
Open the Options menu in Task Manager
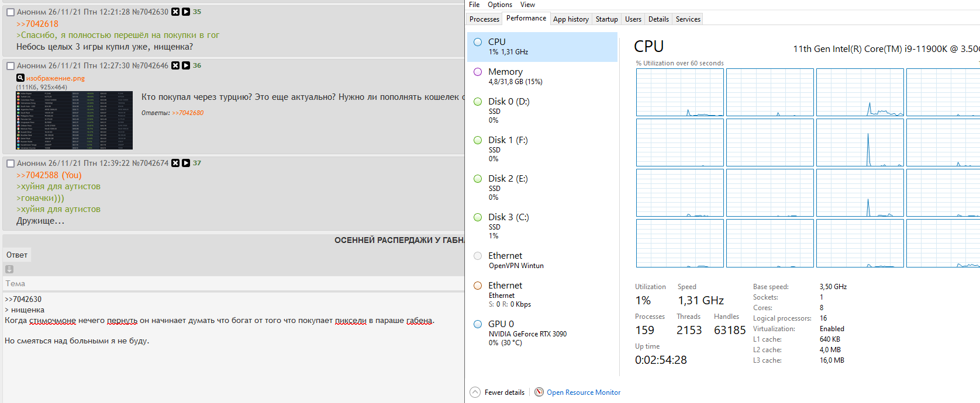pyautogui.click(x=500, y=5)
